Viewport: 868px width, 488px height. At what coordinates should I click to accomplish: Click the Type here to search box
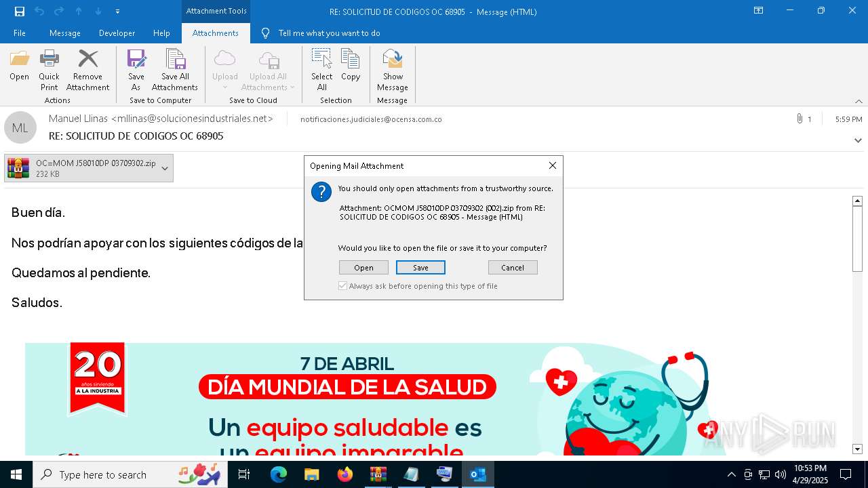click(132, 474)
